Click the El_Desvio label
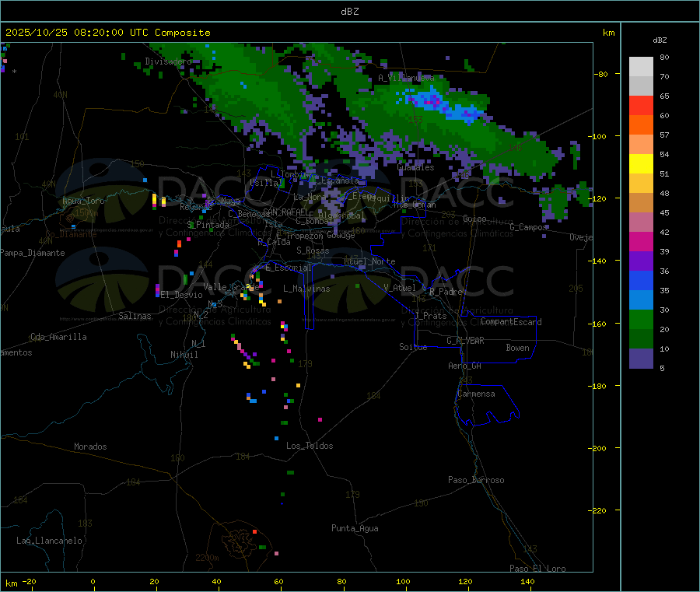 tap(182, 295)
